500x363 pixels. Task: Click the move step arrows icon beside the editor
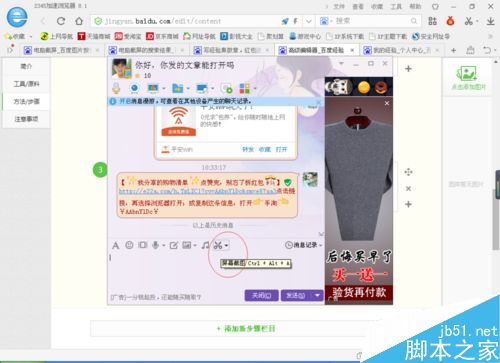(x=408, y=172)
